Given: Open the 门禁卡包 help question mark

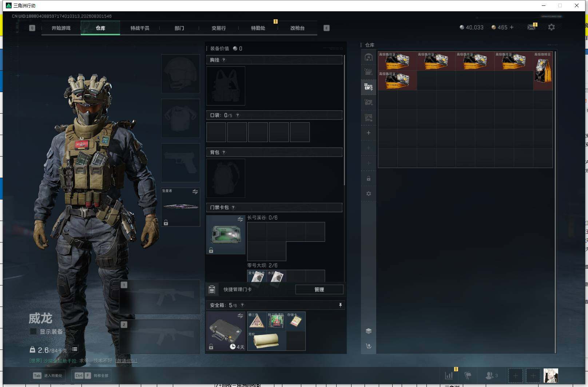Looking at the screenshot, I should click(233, 208).
